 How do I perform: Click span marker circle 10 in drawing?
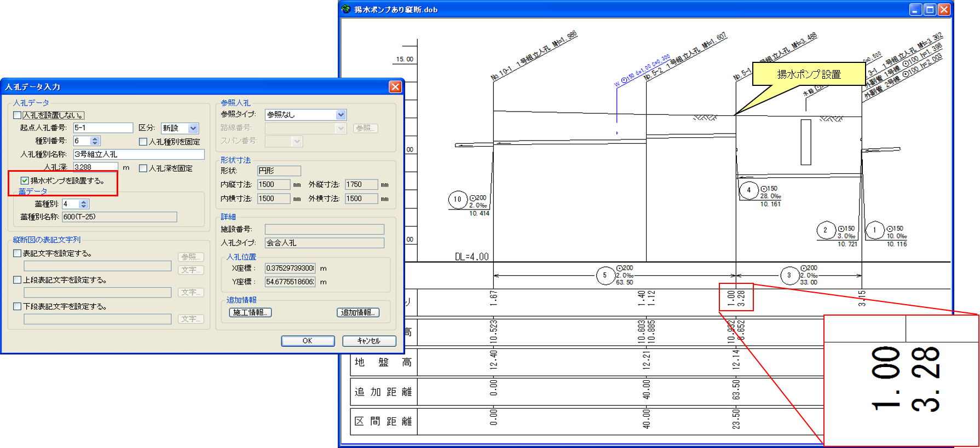457,200
